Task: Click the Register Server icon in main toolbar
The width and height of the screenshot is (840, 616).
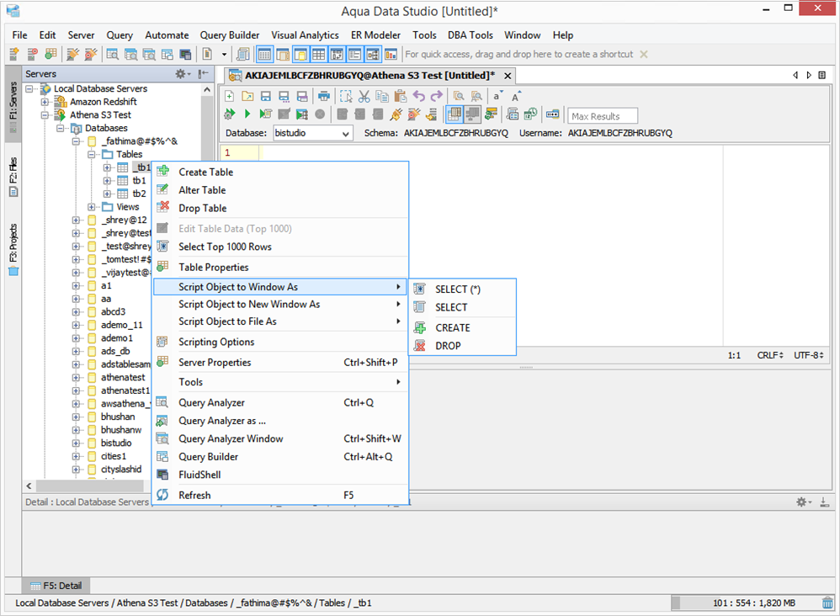Action: click(14, 54)
